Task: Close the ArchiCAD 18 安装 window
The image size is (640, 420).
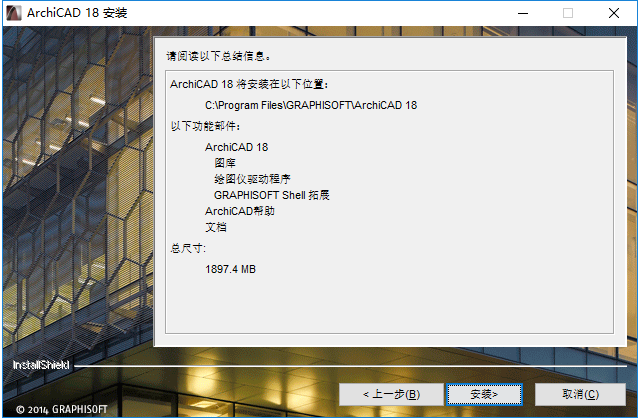Action: tap(613, 13)
